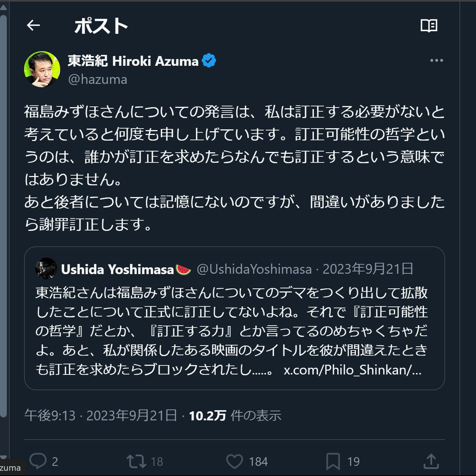Open the three-dot more options menu
The width and height of the screenshot is (476, 476).
point(436,61)
